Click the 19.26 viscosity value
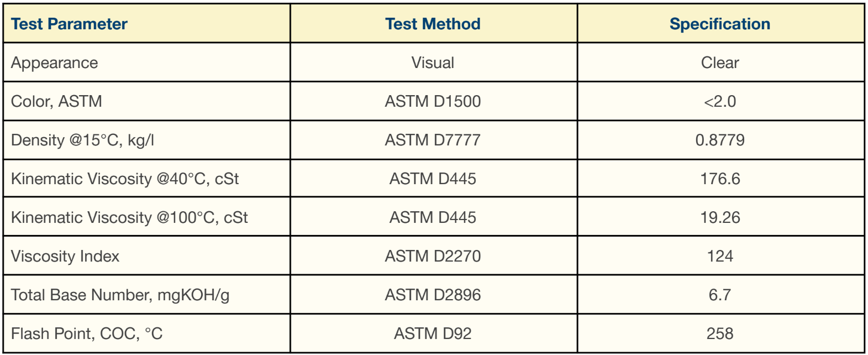The height and width of the screenshot is (355, 868). pos(720,217)
